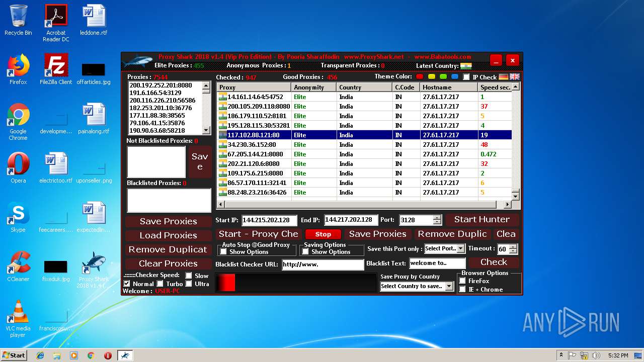Screen dimensions: 644x362
Task: Uncheck Normal checker speed
Action: (127, 284)
